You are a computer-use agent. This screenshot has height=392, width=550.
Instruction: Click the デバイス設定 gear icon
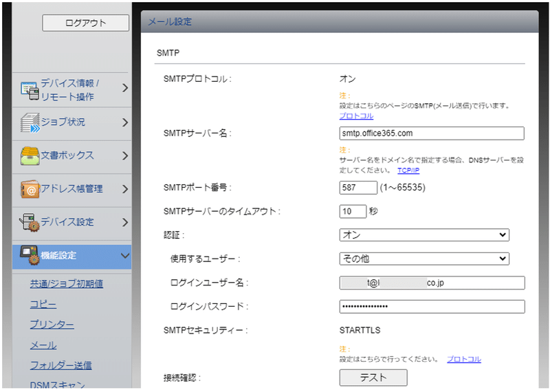[30, 222]
